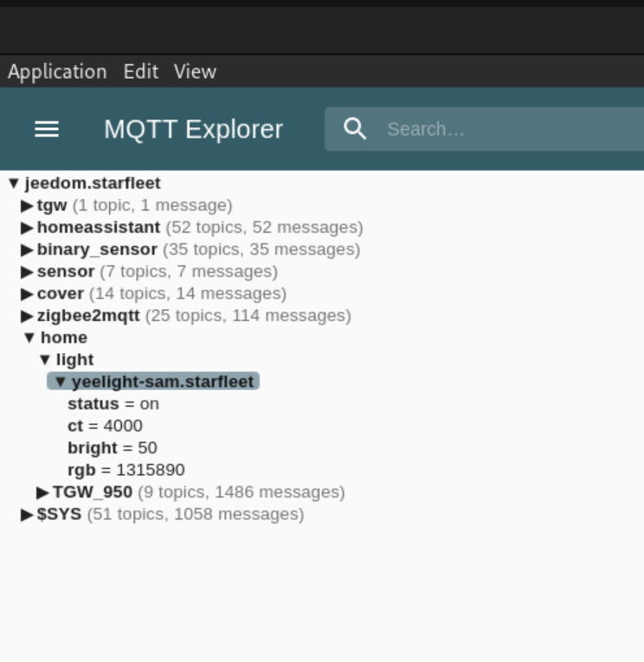Expand the tgw topic
This screenshot has width=644, height=662.
click(x=28, y=206)
